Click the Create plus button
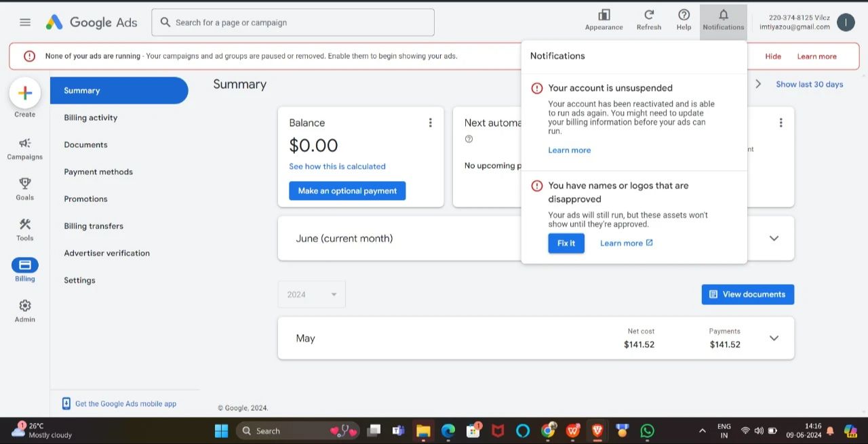868x444 pixels. click(x=25, y=93)
